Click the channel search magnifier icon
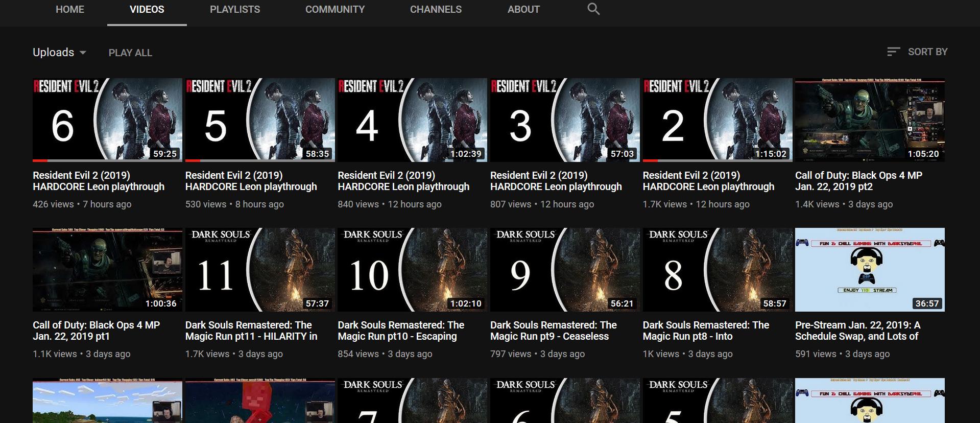 point(593,9)
